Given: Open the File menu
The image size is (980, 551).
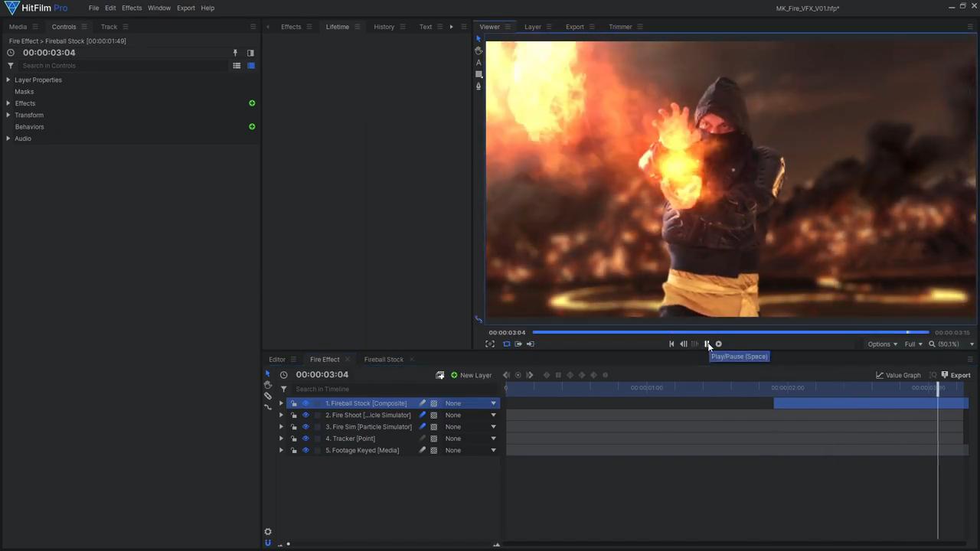Looking at the screenshot, I should [x=93, y=8].
